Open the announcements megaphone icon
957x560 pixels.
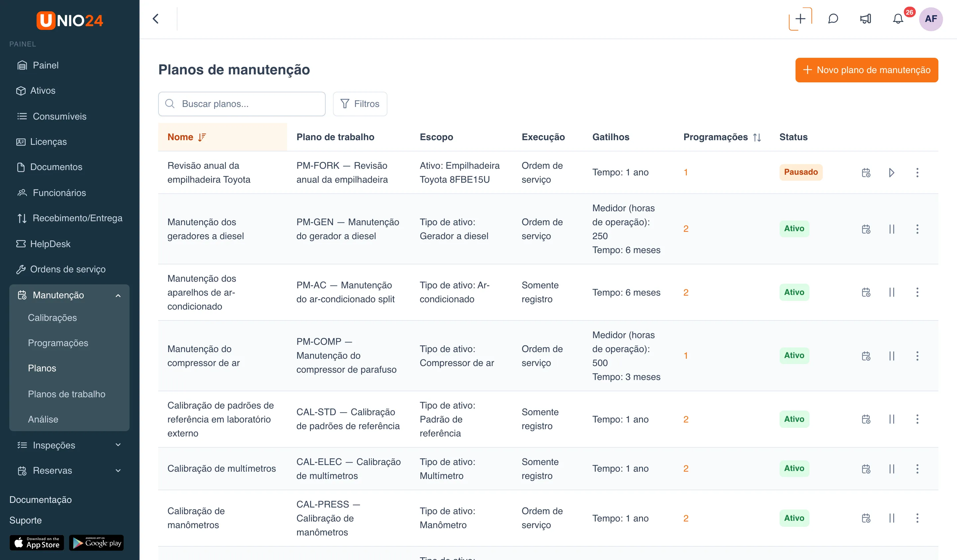[x=866, y=19]
